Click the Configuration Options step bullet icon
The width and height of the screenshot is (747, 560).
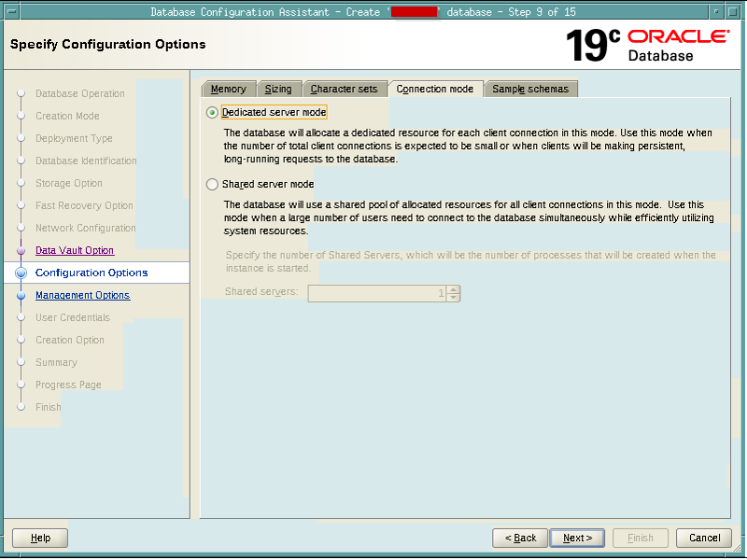(x=21, y=273)
